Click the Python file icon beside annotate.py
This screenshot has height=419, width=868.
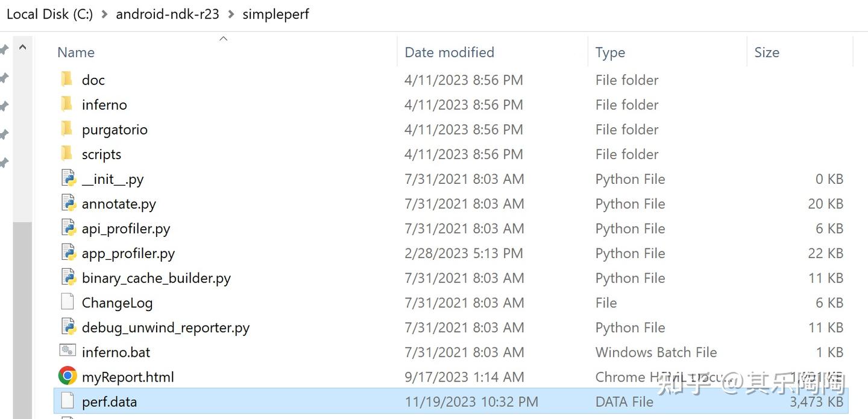tap(68, 203)
